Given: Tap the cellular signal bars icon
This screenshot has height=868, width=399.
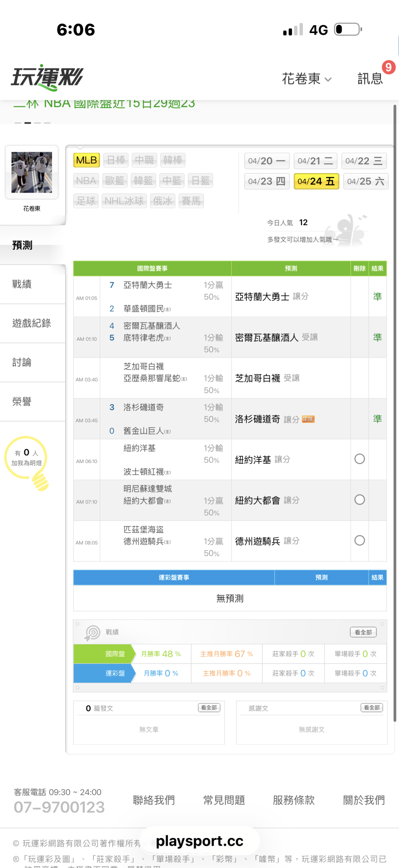Looking at the screenshot, I should point(293,30).
